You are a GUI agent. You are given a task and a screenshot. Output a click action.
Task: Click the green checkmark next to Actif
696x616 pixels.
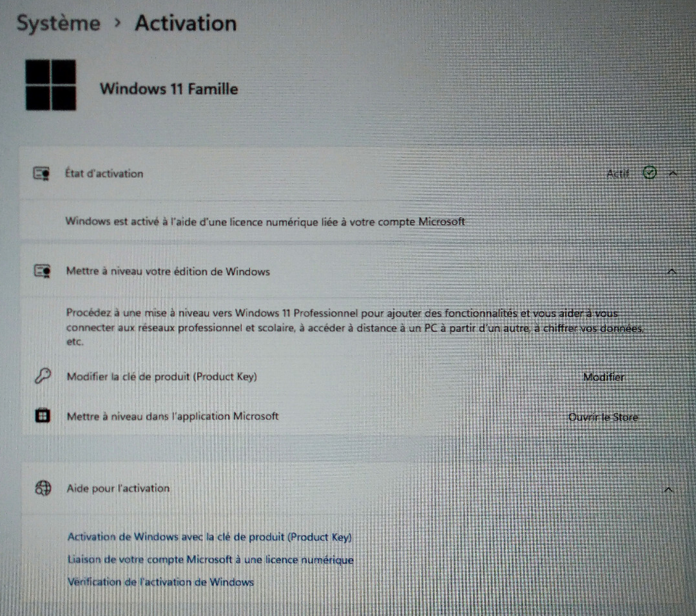[x=650, y=173]
